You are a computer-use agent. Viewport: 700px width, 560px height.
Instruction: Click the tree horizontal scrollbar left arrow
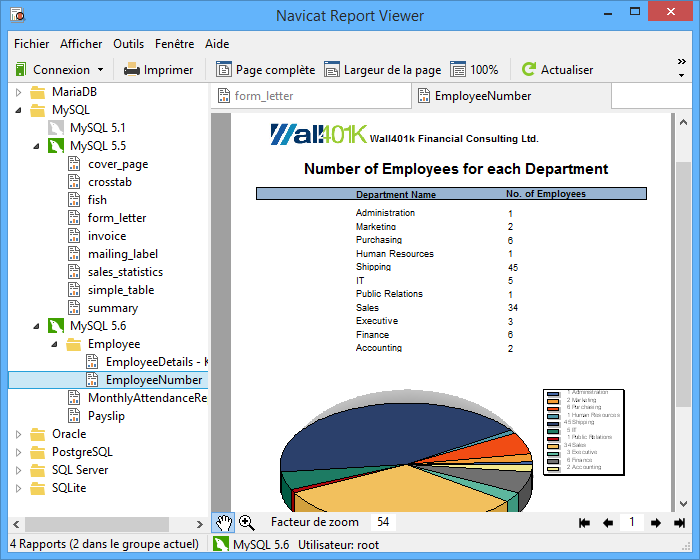(16, 524)
